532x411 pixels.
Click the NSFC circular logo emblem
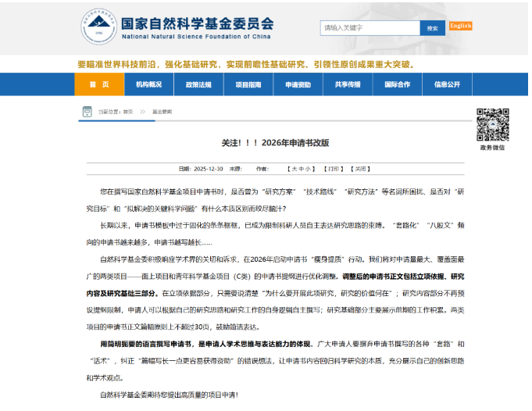click(x=98, y=27)
